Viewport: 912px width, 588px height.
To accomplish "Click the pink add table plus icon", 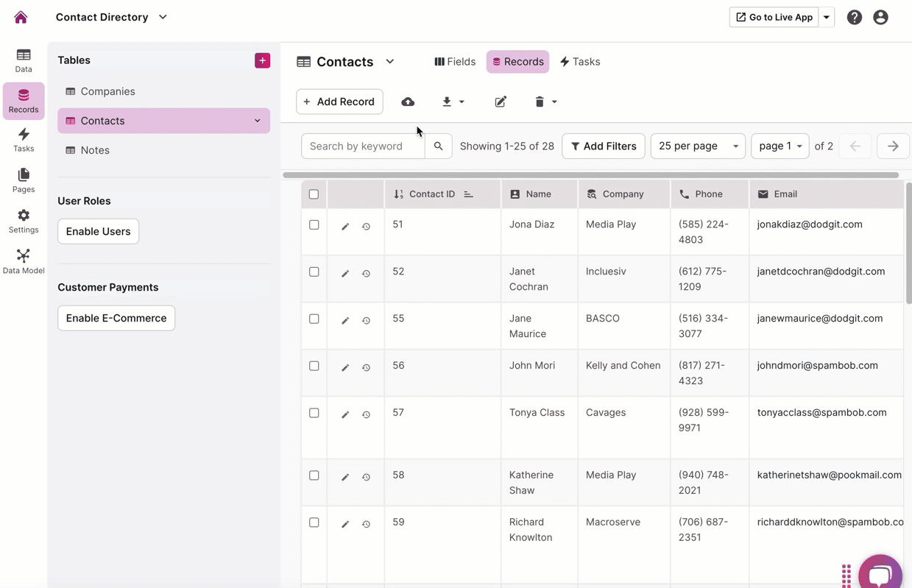I will (x=262, y=60).
